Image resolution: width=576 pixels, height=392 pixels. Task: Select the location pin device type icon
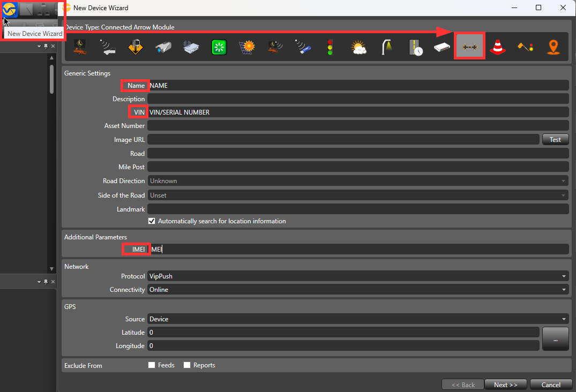pyautogui.click(x=553, y=47)
